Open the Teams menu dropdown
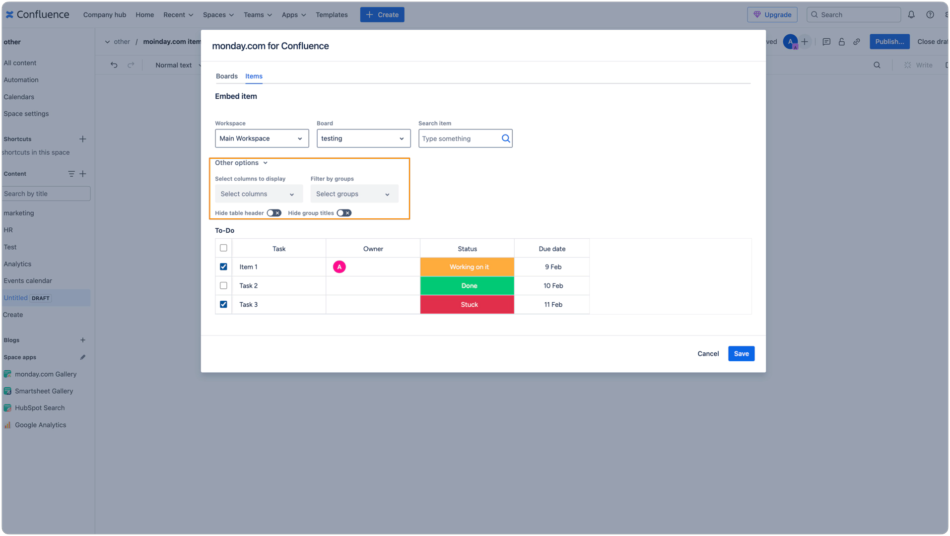The width and height of the screenshot is (950, 536). tap(257, 15)
